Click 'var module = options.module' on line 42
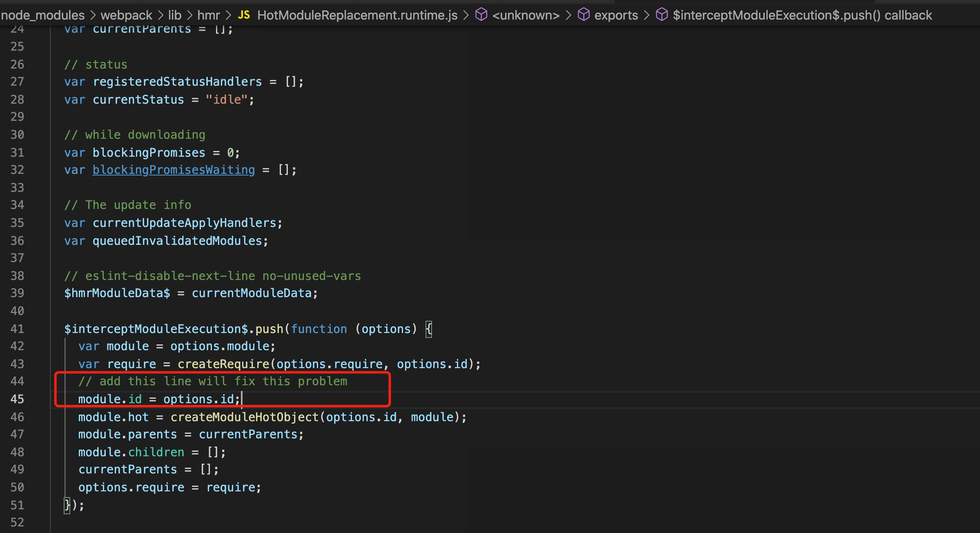 point(177,346)
